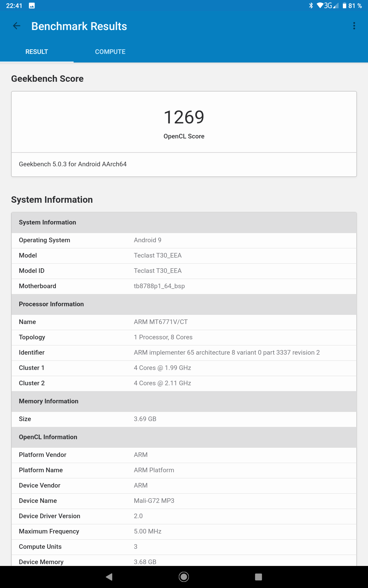The width and height of the screenshot is (368, 588).
Task: Switch to the RESULT tab
Action: [37, 52]
